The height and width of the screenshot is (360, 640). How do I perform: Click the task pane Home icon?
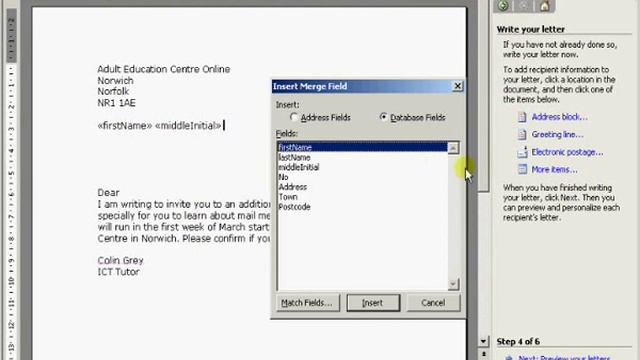544,6
